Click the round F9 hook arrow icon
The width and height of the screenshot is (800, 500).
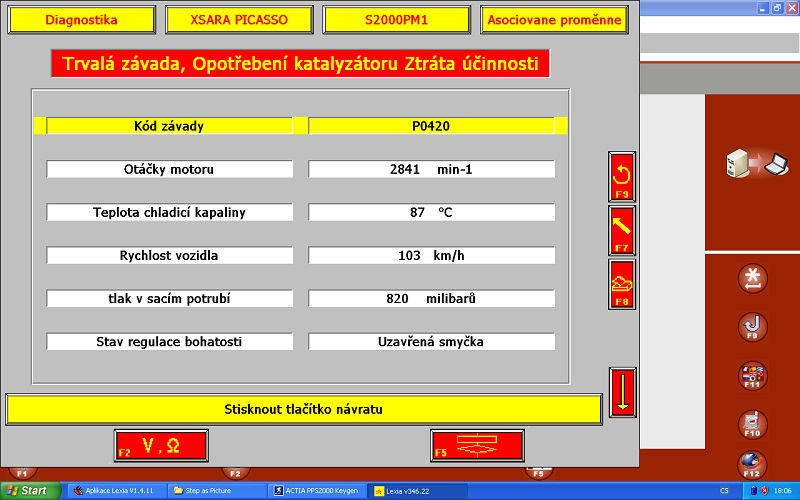[752, 327]
